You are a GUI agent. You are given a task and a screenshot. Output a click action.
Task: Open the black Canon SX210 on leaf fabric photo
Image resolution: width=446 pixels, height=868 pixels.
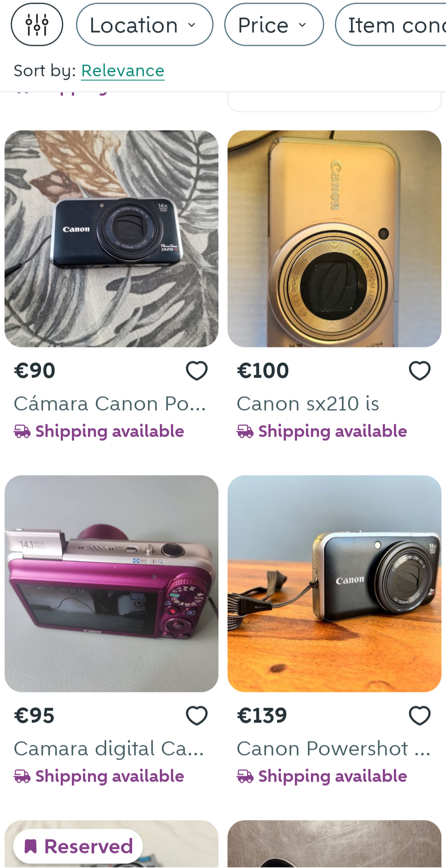pyautogui.click(x=111, y=239)
